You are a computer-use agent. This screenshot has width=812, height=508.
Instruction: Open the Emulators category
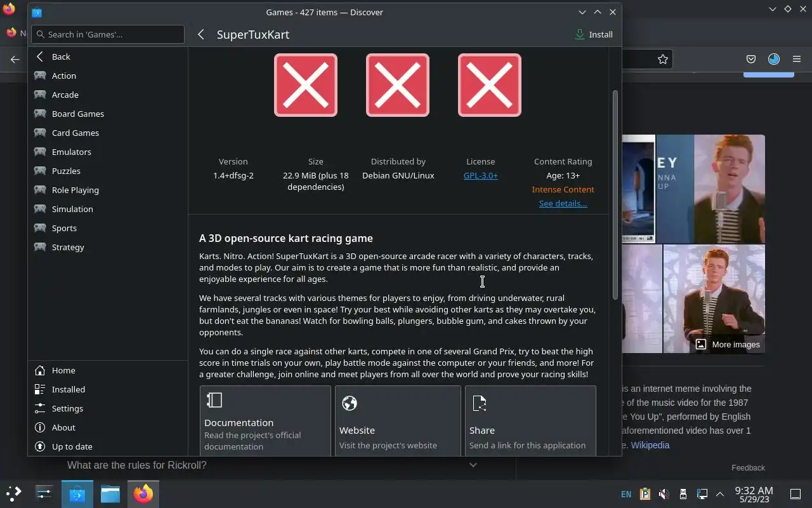[x=108, y=152]
